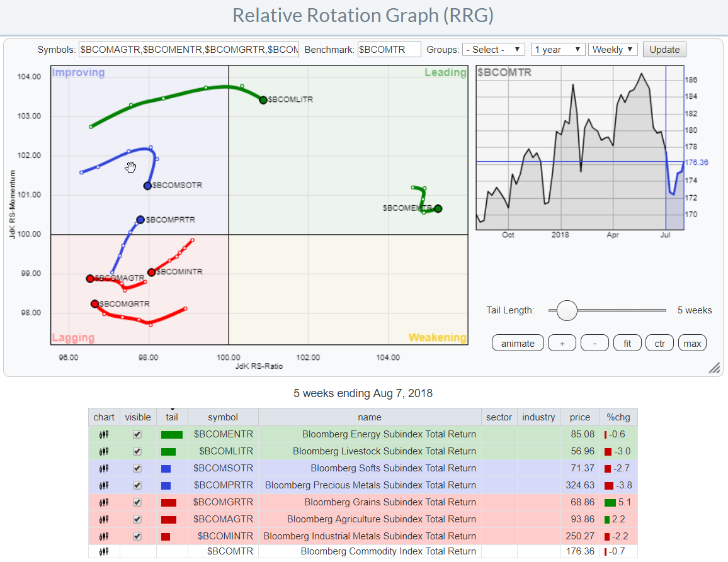Click chart icon in Softs Subindex row
Image resolution: width=728 pixels, height=562 pixels.
(x=104, y=468)
